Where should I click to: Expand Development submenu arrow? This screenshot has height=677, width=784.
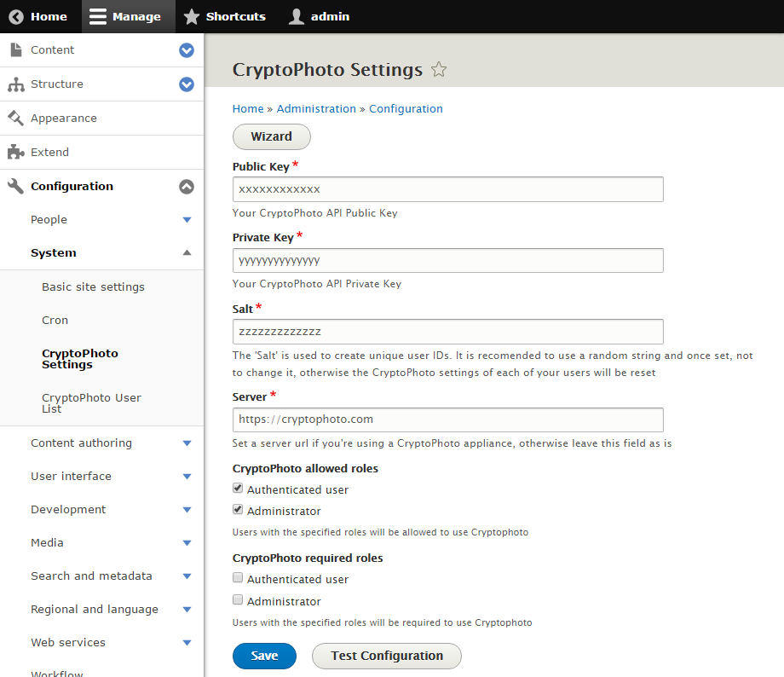(x=187, y=510)
